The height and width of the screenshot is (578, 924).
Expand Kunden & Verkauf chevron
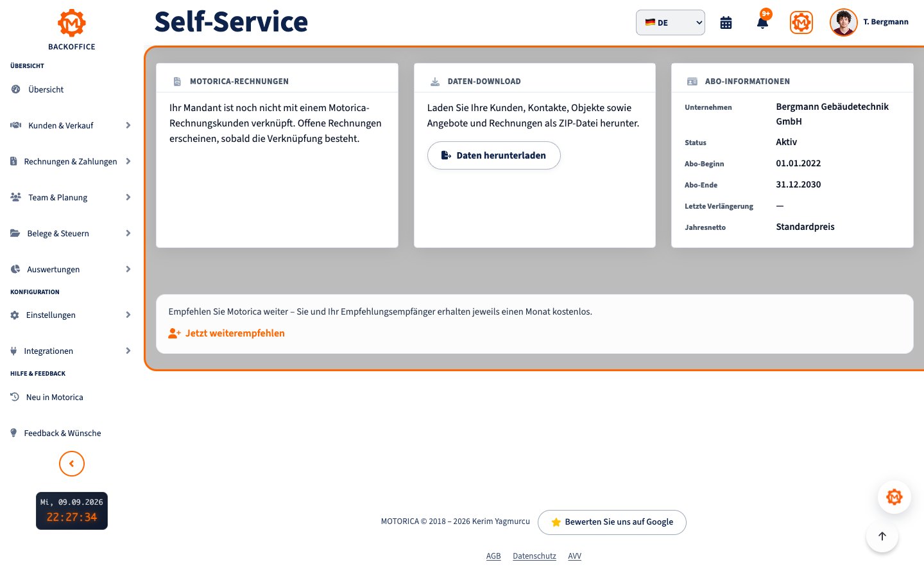pos(128,125)
